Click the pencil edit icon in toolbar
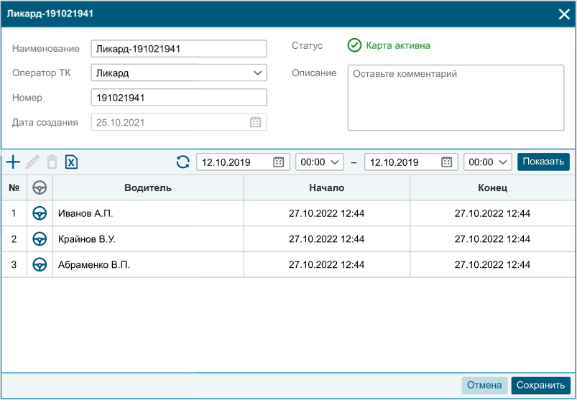 coord(32,162)
